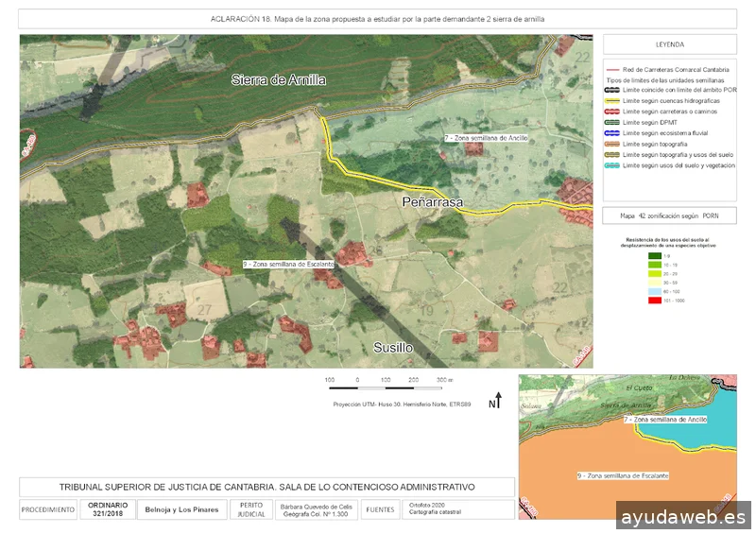
Task: Click the Mapa 42 zonificación title box
Action: pyautogui.click(x=669, y=215)
